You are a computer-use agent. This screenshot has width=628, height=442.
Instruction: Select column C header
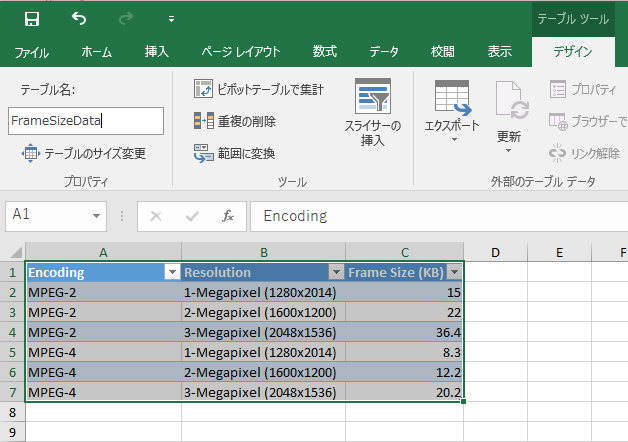point(405,252)
